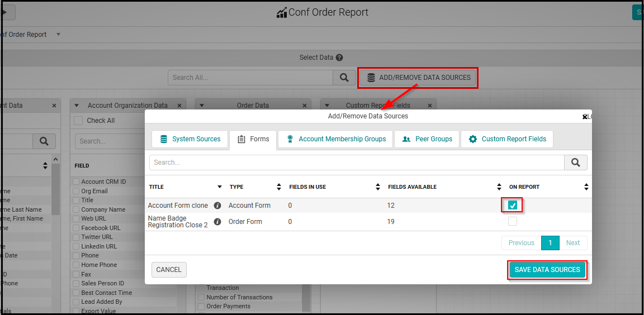This screenshot has width=644, height=315.
Task: Go to the Next page
Action: [x=573, y=243]
